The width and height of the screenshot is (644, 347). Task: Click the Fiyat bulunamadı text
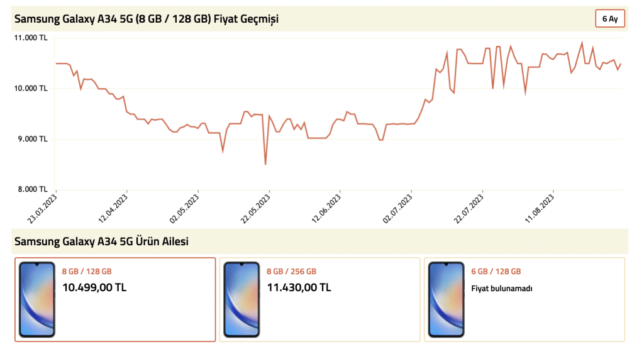coord(501,289)
